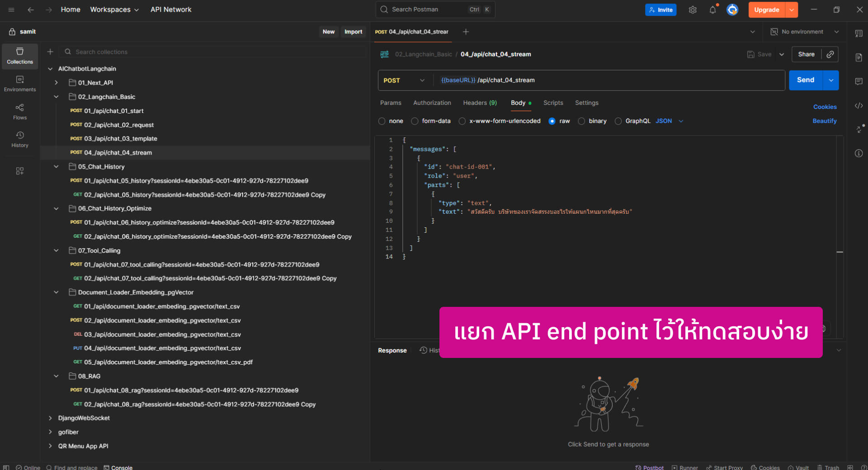Open the Environments sidebar panel
The width and height of the screenshot is (868, 470).
pyautogui.click(x=20, y=84)
